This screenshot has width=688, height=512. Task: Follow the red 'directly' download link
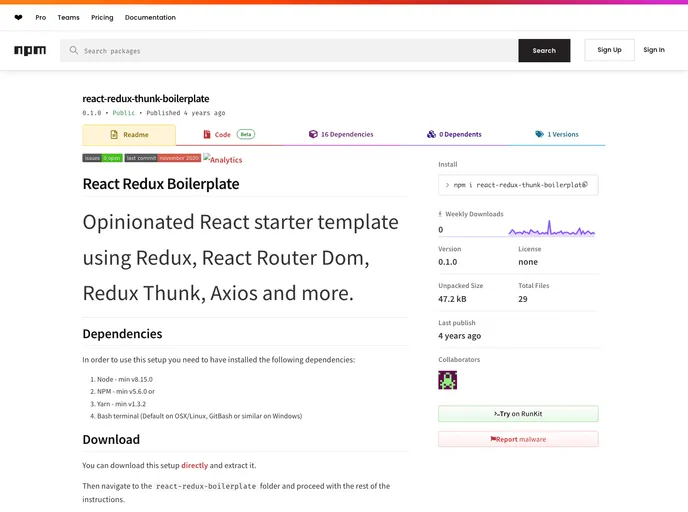coord(194,465)
